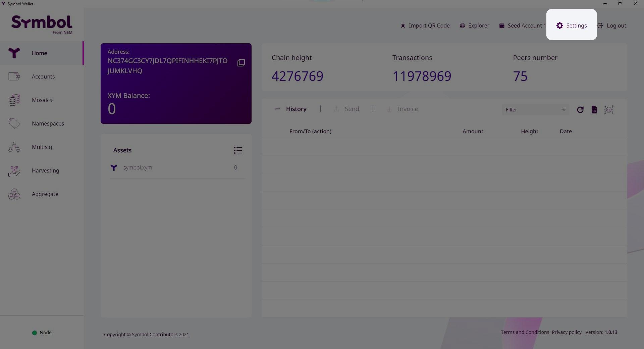Open the Assets list options icon
Screen dimensions: 644x349
(x=238, y=150)
